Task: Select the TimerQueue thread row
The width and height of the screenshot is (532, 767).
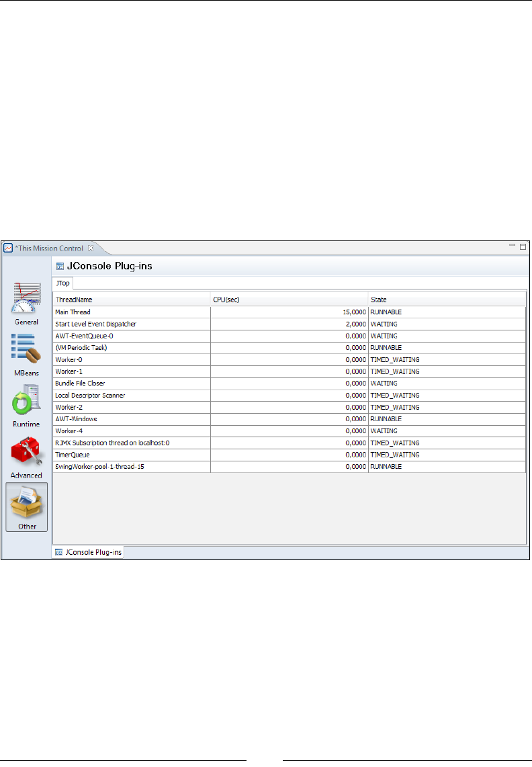Action: 290,455
